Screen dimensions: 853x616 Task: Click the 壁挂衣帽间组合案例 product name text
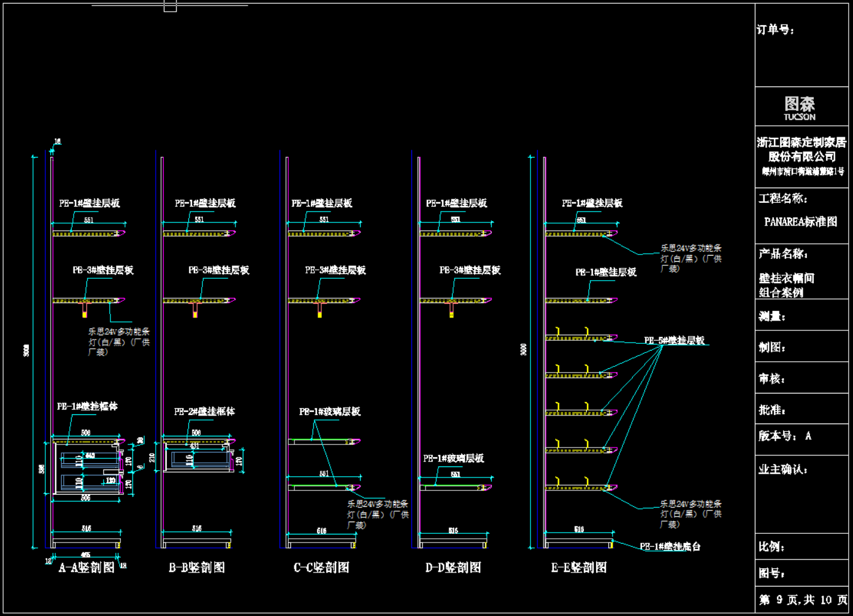[787, 285]
